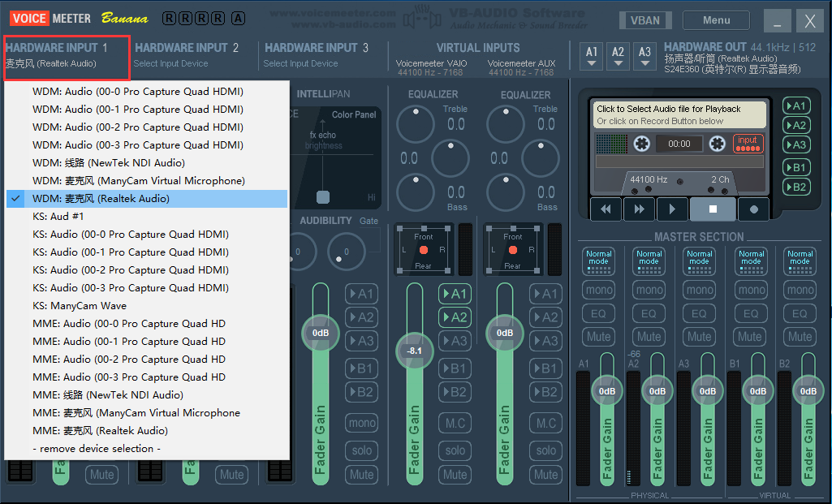This screenshot has width=832, height=504.
Task: Mute the master A1 bus
Action: tap(598, 337)
